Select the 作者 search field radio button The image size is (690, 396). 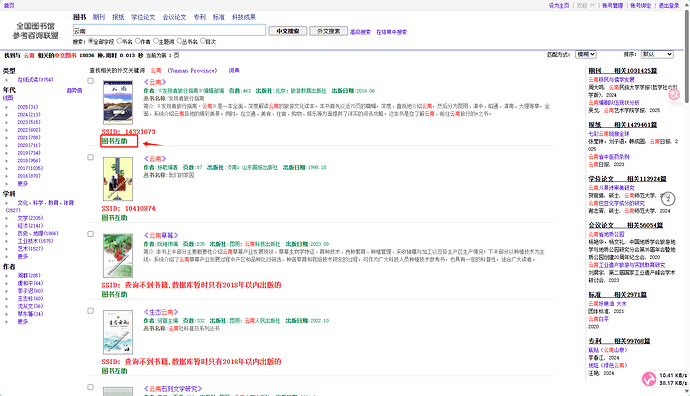pos(138,41)
